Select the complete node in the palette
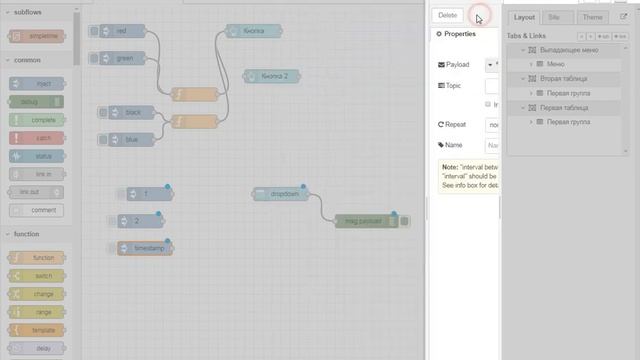640x360 pixels. click(x=37, y=120)
